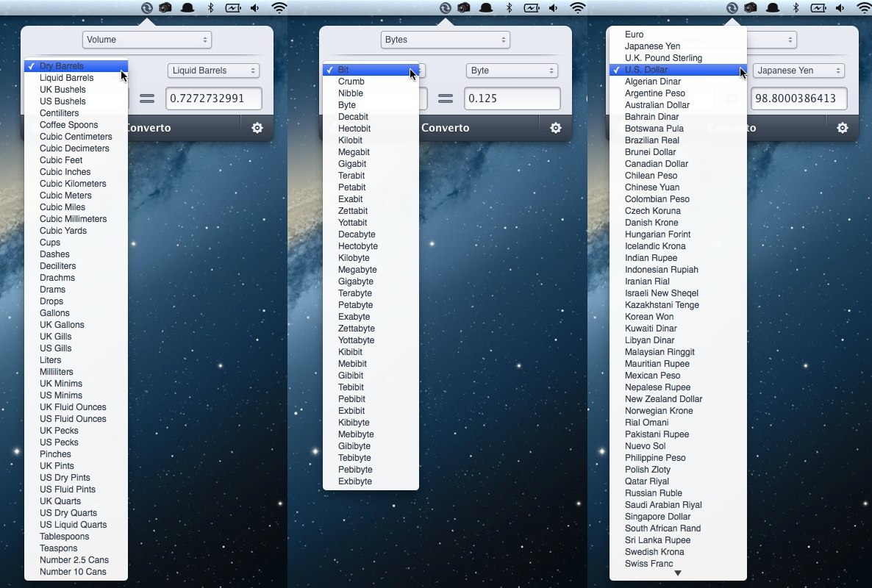Choose Tablespoons from the volume list
Screen dimensions: 872x588
76,537
